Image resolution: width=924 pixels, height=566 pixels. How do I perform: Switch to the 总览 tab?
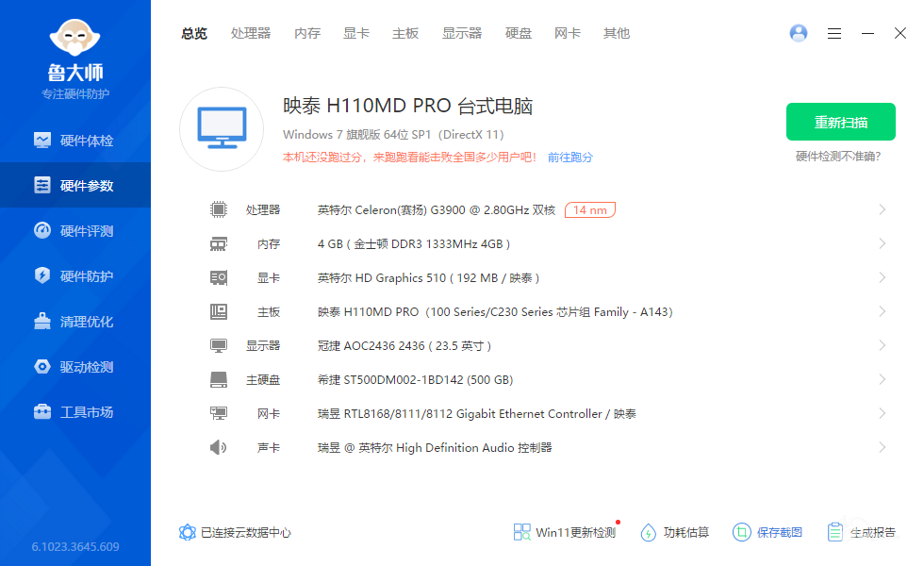(x=194, y=34)
